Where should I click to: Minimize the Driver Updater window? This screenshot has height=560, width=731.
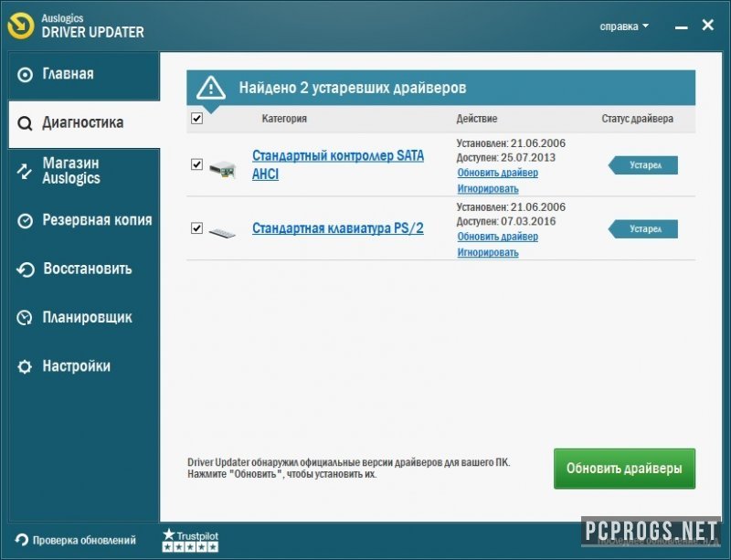click(x=681, y=27)
